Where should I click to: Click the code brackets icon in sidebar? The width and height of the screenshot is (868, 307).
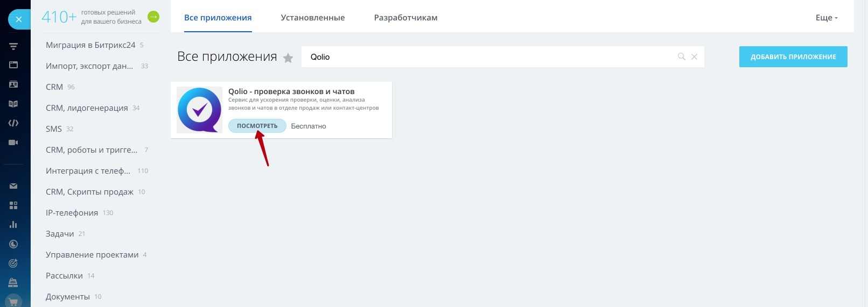click(13, 123)
